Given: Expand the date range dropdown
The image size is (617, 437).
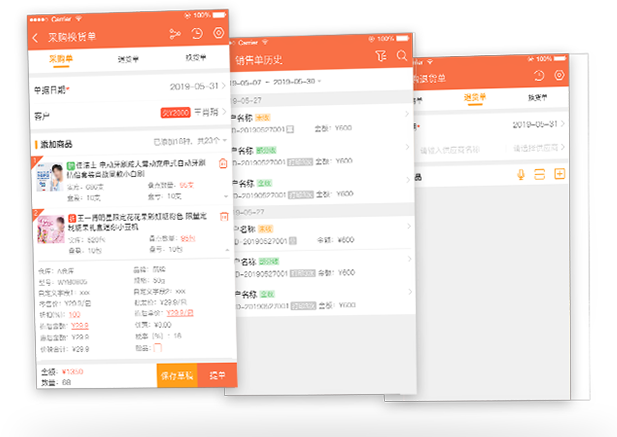Looking at the screenshot, I should point(321,80).
